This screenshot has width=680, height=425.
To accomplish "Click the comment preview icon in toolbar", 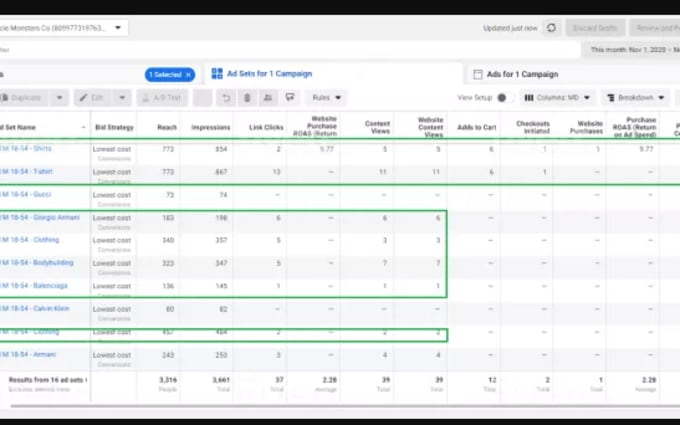I will pyautogui.click(x=290, y=98).
